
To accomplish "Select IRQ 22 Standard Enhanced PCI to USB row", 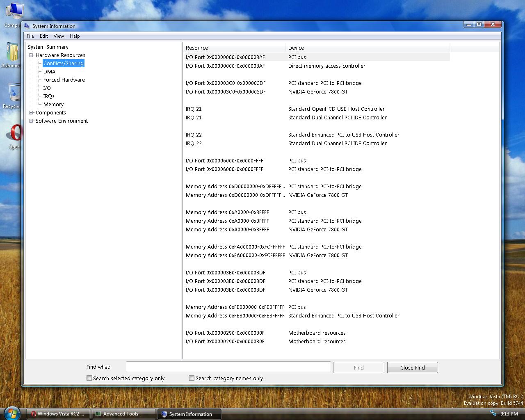I will pos(317,135).
